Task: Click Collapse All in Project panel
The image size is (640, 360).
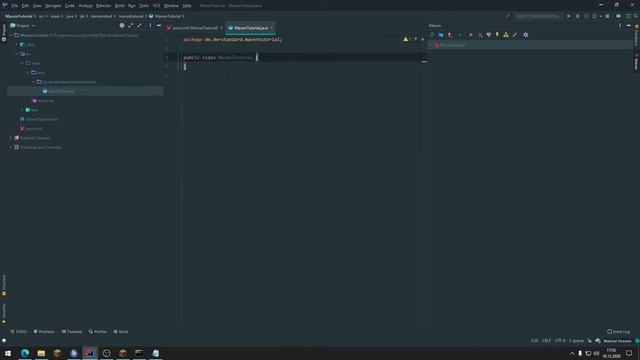Action: [x=140, y=26]
